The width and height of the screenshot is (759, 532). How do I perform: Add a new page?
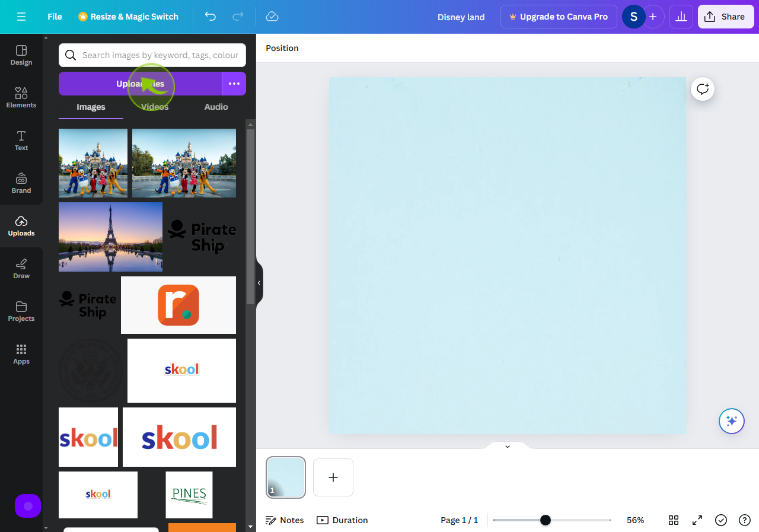point(333,477)
